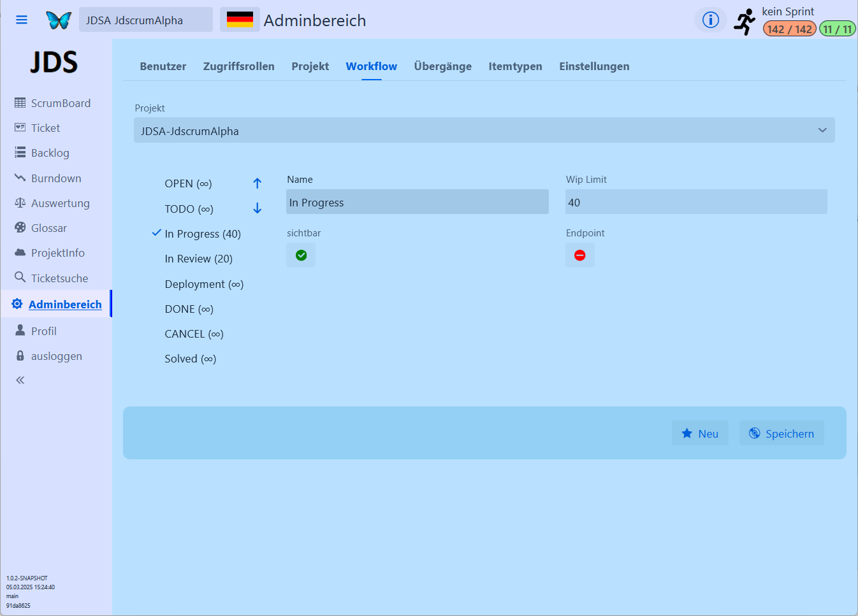Click the ScrumBoard table icon

(20, 103)
